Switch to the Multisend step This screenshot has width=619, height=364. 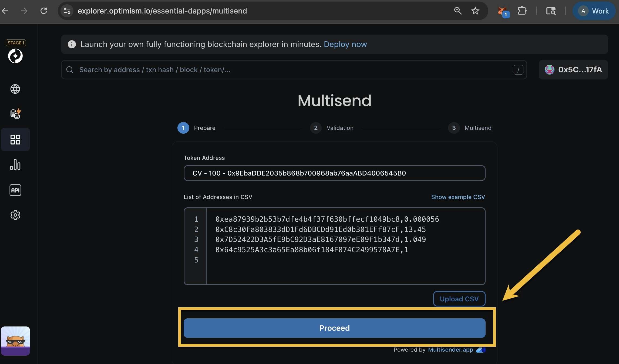pyautogui.click(x=470, y=128)
